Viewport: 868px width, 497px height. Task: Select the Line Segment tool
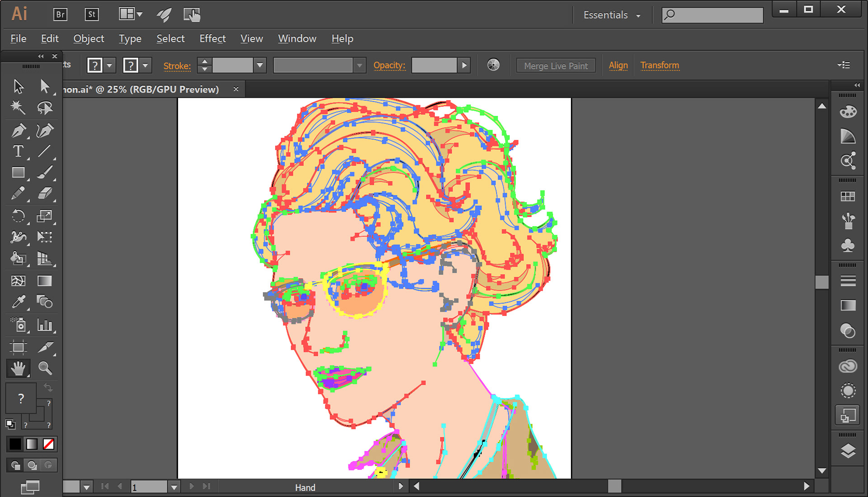(45, 151)
